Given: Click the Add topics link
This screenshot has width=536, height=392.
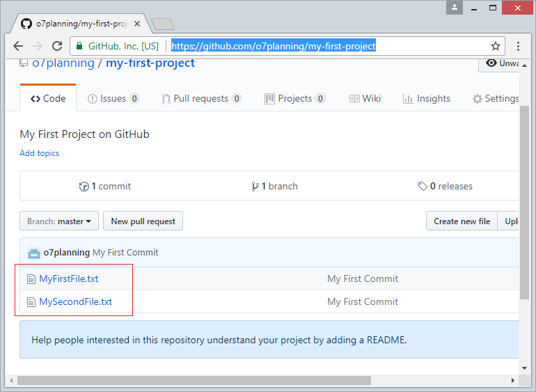Looking at the screenshot, I should (39, 153).
